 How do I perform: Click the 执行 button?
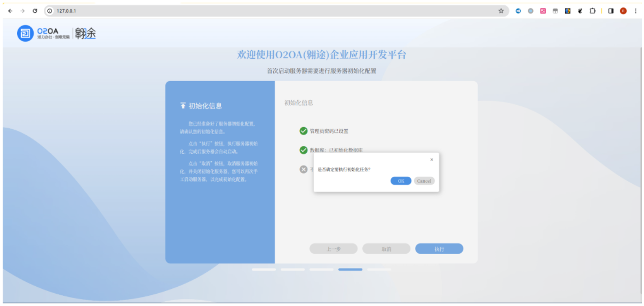[439, 249]
